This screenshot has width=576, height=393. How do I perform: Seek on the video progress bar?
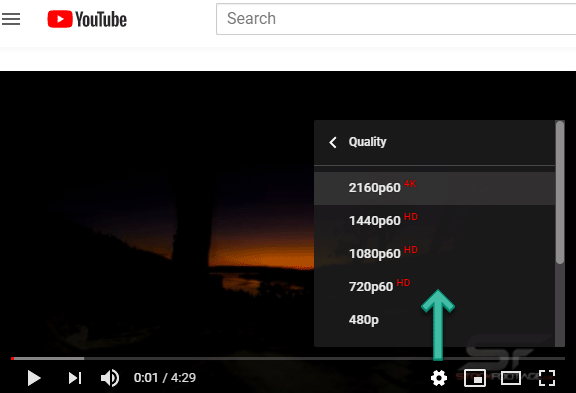click(288, 358)
